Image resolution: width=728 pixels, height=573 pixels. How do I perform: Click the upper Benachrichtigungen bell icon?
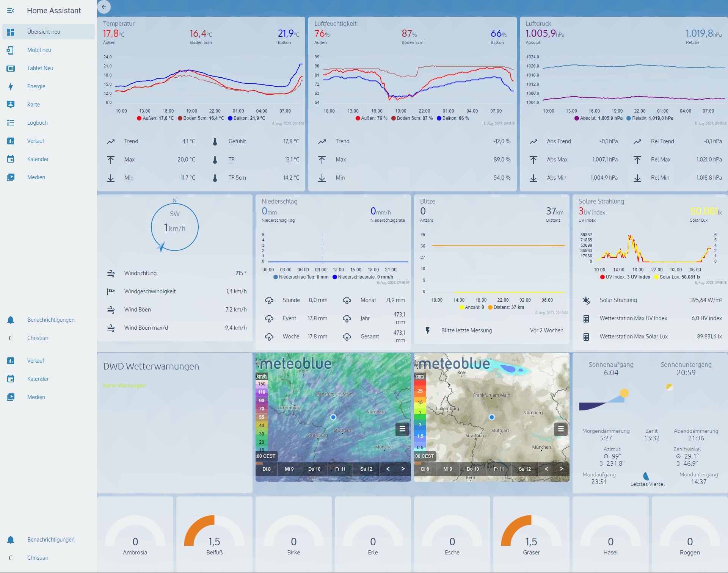(11, 320)
